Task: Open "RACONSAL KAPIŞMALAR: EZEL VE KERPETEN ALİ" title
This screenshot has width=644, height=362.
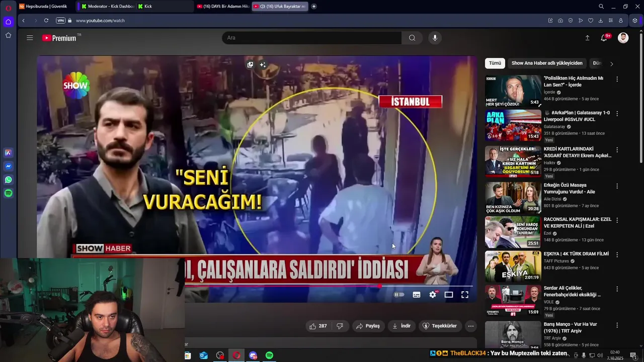Action: (578, 223)
